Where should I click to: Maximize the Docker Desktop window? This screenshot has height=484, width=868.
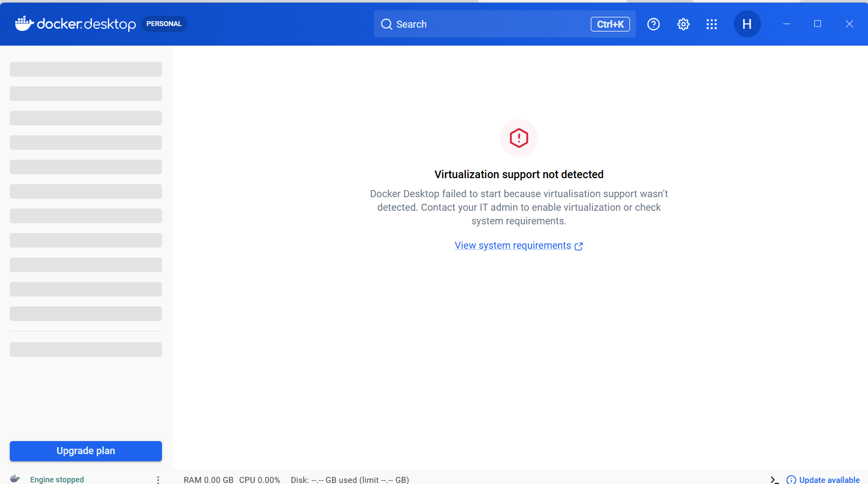817,24
